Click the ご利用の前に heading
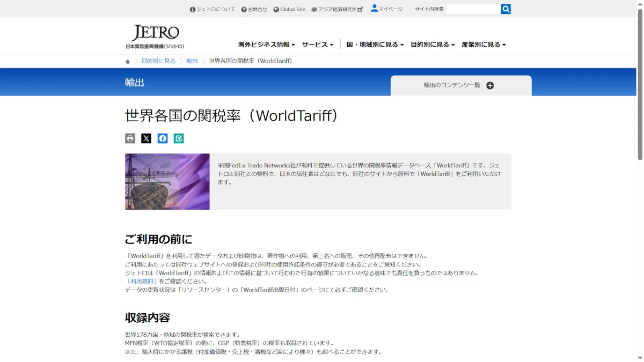The image size is (644, 362). tap(158, 239)
